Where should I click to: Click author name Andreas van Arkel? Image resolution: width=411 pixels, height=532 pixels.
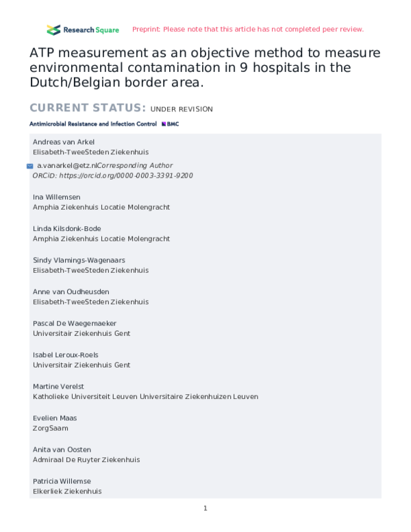point(64,142)
